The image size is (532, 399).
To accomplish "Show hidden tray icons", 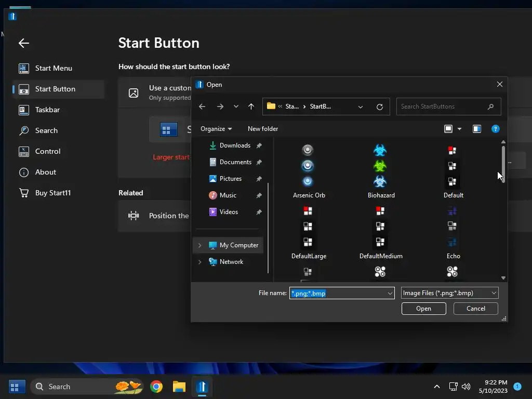I will (x=437, y=387).
